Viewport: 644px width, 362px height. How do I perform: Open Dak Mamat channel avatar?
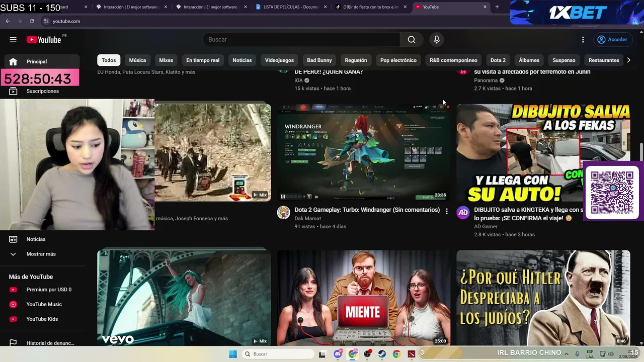coord(283,212)
